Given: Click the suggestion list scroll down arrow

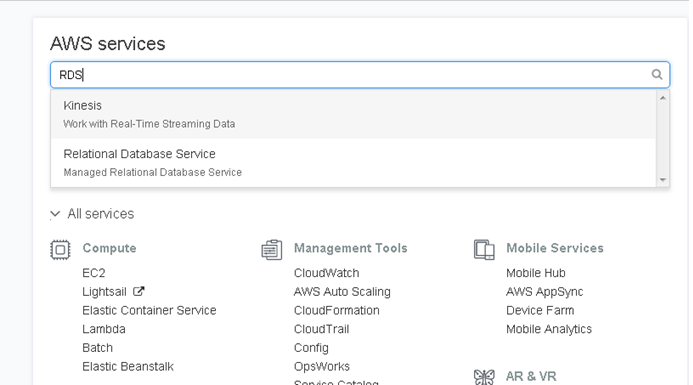Looking at the screenshot, I should tap(663, 179).
